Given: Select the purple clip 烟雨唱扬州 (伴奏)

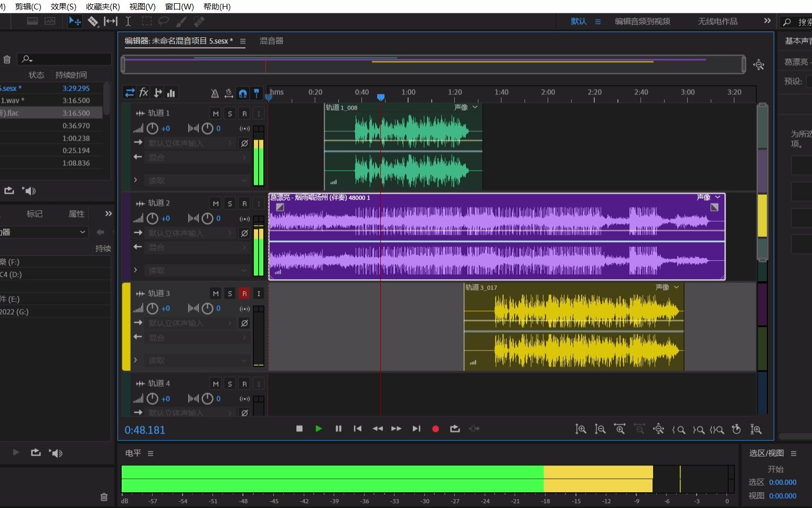Looking at the screenshot, I should (497, 236).
